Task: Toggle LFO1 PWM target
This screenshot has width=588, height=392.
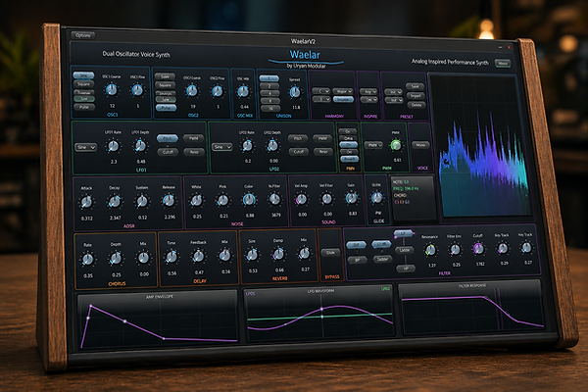Action: (194, 138)
